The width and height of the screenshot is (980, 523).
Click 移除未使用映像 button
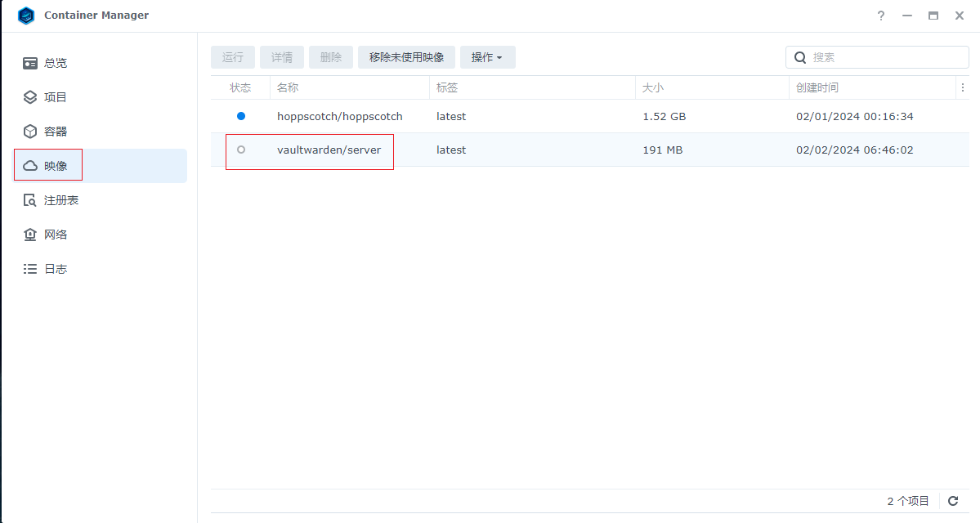point(406,57)
